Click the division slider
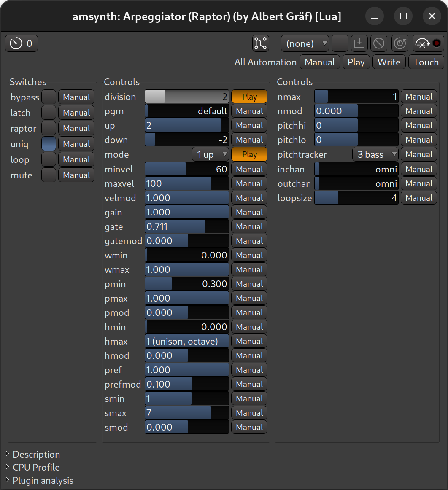 click(x=187, y=97)
